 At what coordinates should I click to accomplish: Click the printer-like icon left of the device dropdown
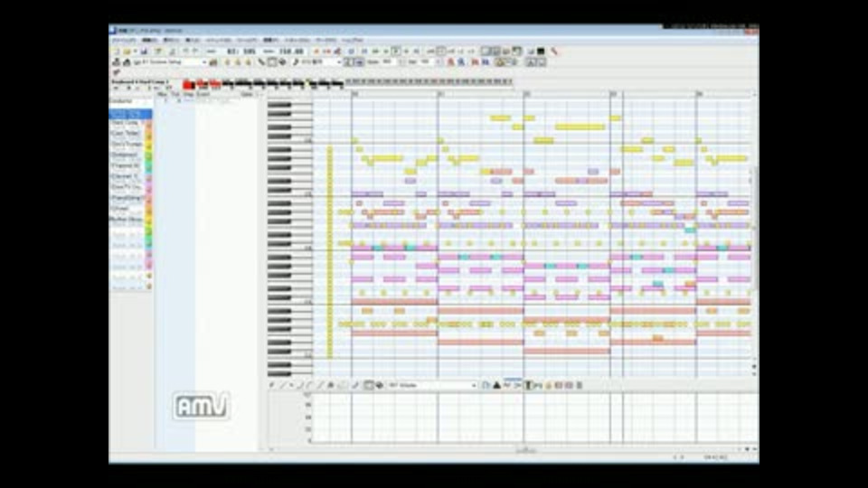click(x=127, y=62)
